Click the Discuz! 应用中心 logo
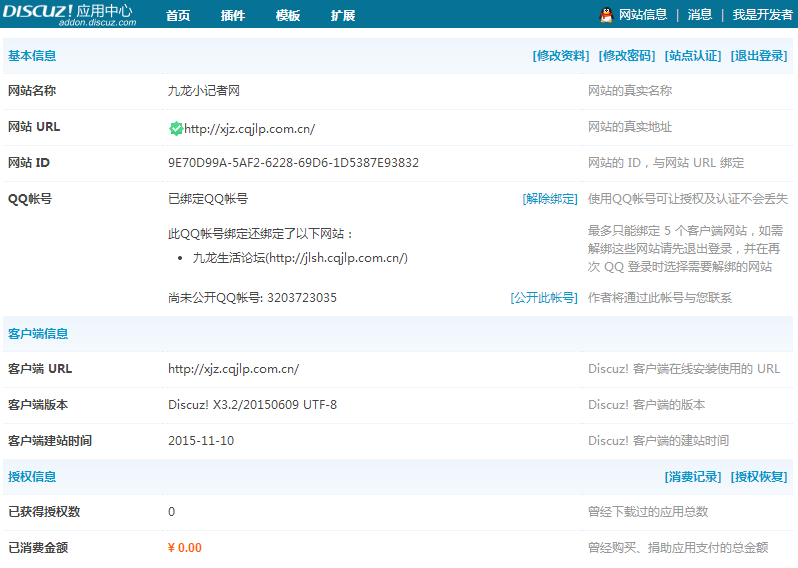Screen dimensions: 798x568 [x=68, y=13]
